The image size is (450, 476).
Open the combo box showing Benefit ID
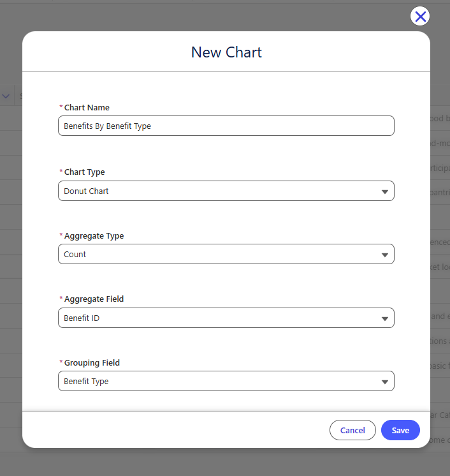tap(226, 318)
